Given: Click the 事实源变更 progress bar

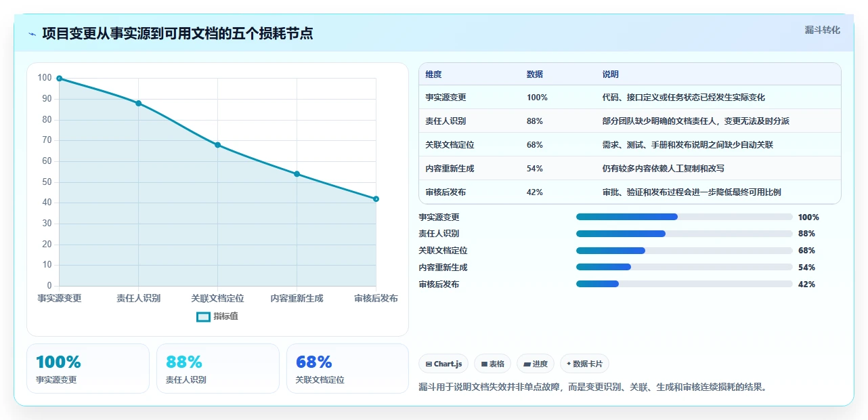Looking at the screenshot, I should (685, 217).
